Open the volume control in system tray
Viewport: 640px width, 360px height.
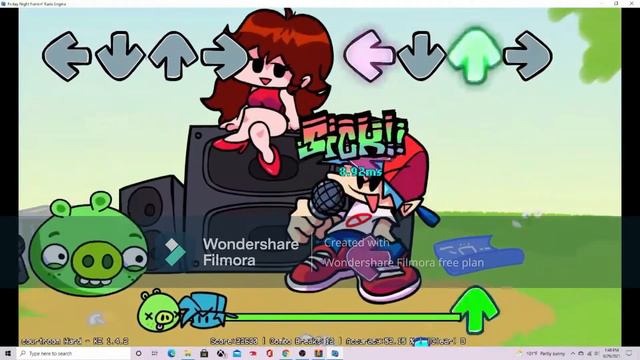pos(597,353)
